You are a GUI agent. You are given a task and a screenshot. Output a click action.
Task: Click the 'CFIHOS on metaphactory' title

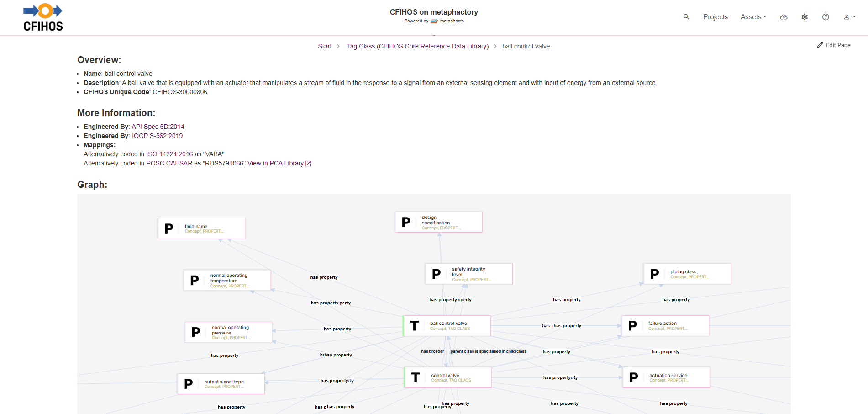[434, 12]
